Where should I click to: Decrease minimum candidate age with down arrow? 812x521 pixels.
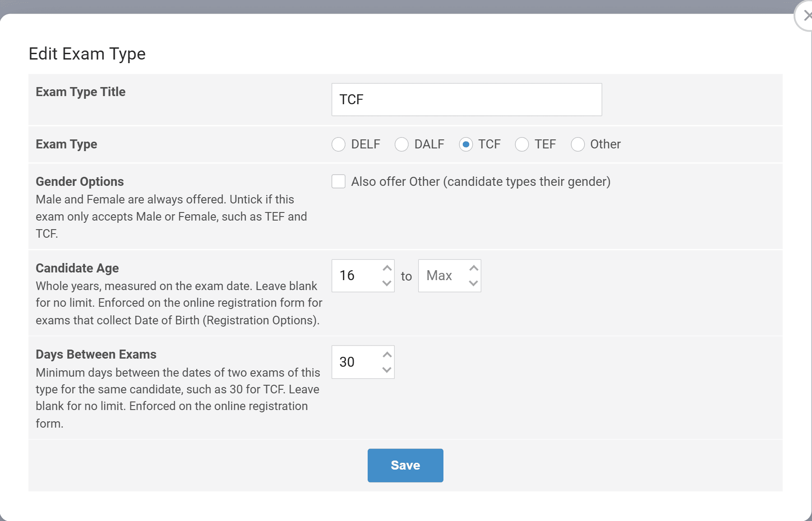click(387, 283)
